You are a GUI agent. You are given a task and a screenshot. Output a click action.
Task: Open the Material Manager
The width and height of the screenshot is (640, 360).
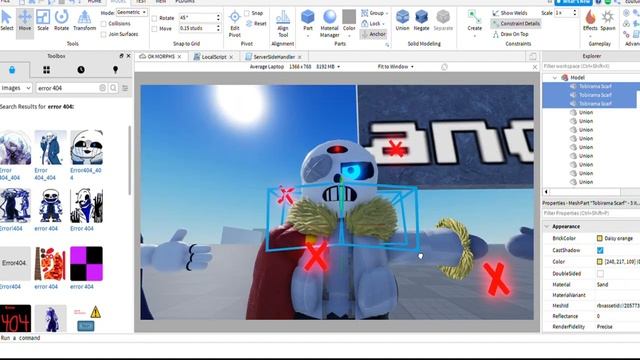pyautogui.click(x=329, y=24)
